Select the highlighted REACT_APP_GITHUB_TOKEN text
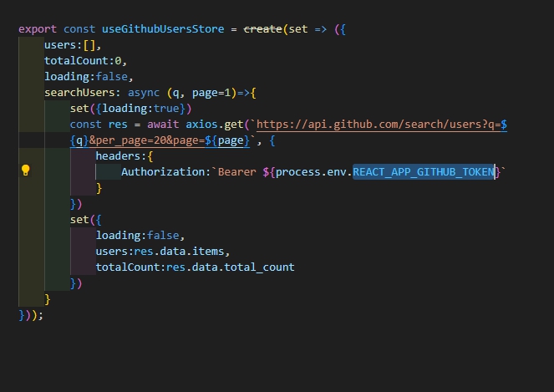This screenshot has width=554, height=392. (x=424, y=172)
